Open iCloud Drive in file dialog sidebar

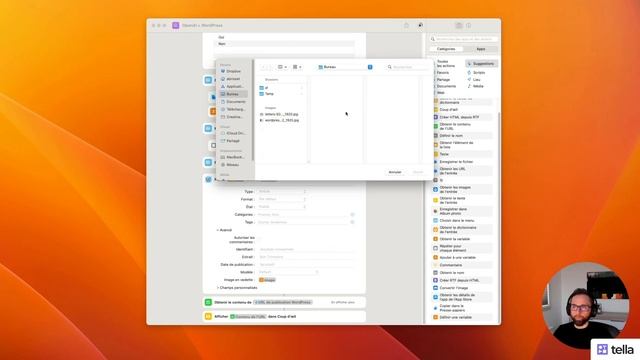pyautogui.click(x=233, y=133)
